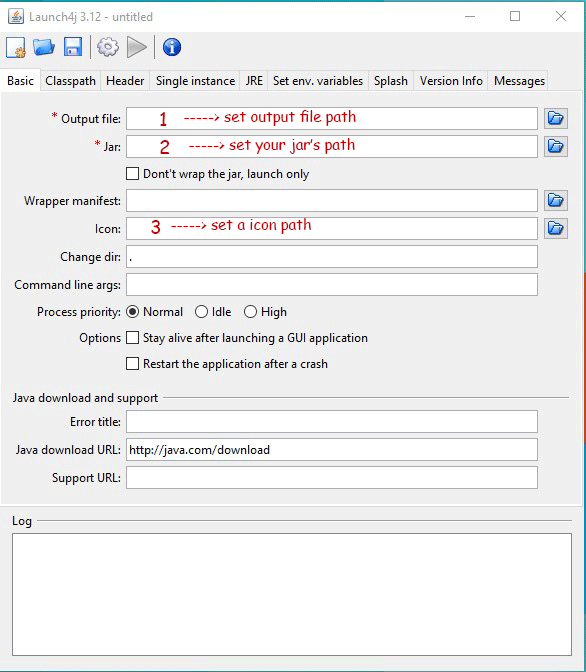Save configuration with the floppy disk icon
The height and width of the screenshot is (672, 586).
click(73, 47)
